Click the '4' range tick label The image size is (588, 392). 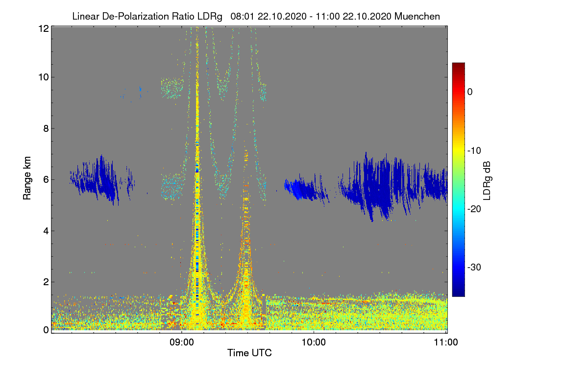click(46, 231)
